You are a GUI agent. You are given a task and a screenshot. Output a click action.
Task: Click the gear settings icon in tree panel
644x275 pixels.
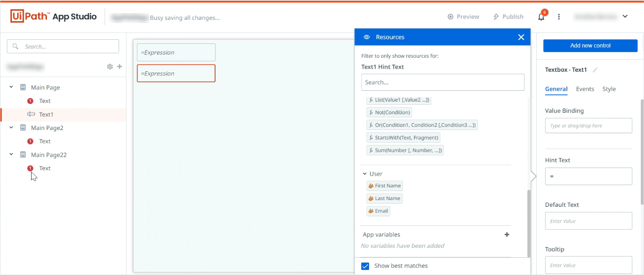point(110,67)
